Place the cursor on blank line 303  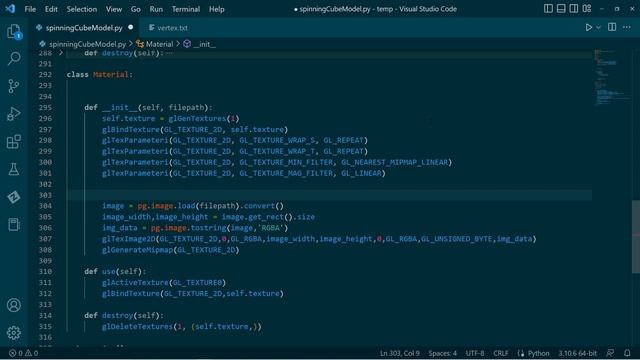pos(329,195)
